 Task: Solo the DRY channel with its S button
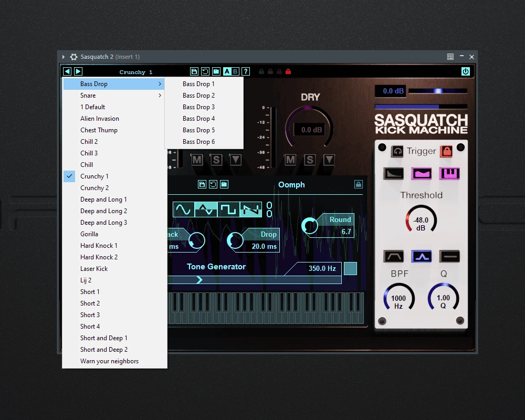310,160
